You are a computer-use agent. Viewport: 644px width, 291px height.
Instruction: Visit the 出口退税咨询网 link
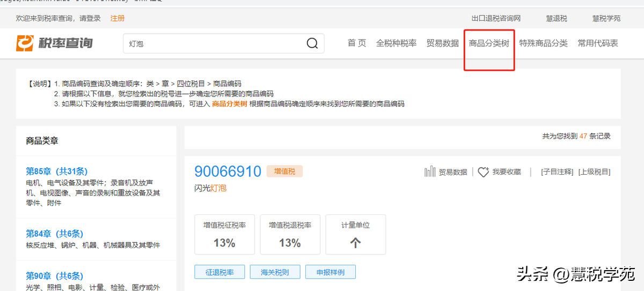(x=496, y=18)
